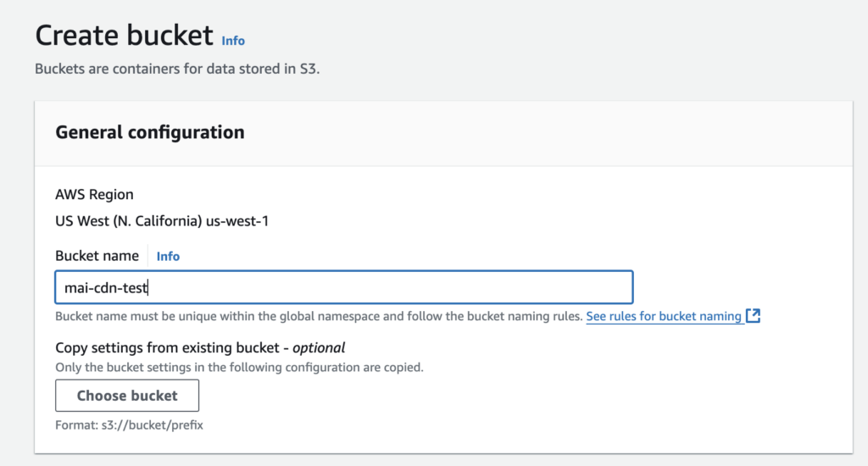Click the 'Buckets are containers' description text

coord(176,69)
